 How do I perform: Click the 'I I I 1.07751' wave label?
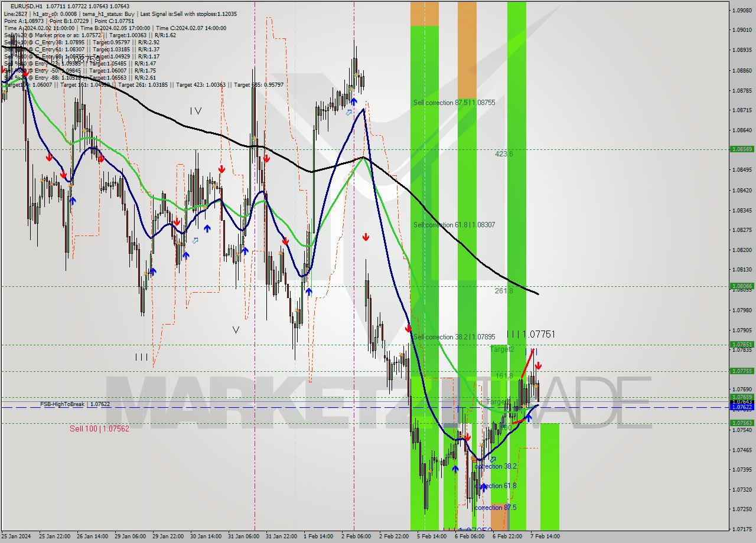click(x=531, y=334)
